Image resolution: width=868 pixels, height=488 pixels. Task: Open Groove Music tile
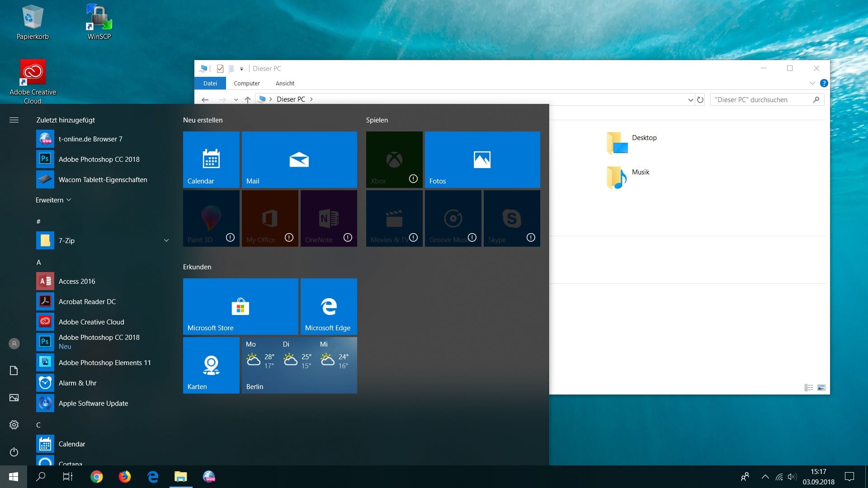coord(453,217)
